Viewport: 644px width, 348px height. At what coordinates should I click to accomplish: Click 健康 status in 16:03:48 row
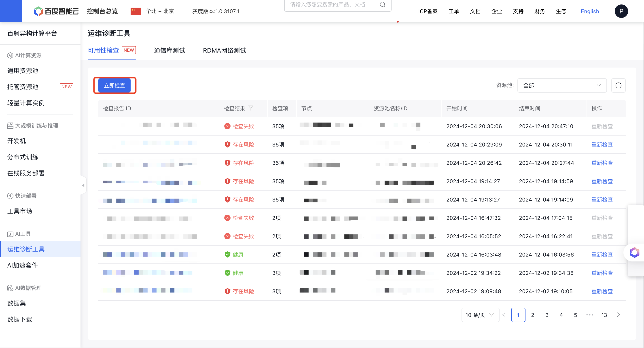click(x=234, y=255)
